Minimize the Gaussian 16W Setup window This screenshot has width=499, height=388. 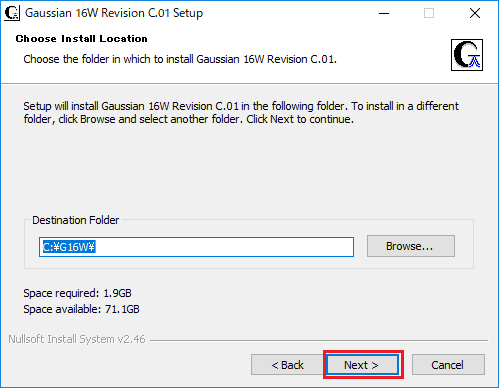384,13
